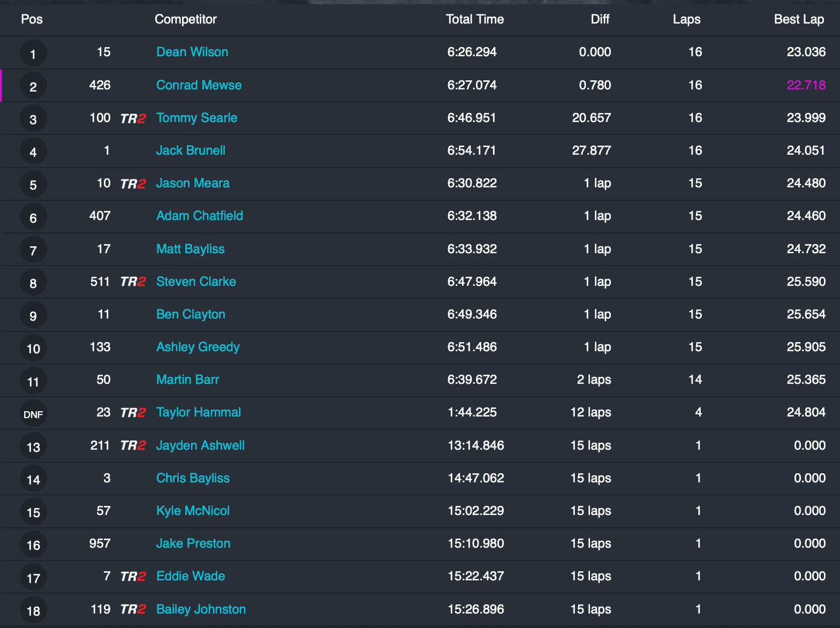Click the Total Time column header
The width and height of the screenshot is (840, 628).
pyautogui.click(x=474, y=19)
